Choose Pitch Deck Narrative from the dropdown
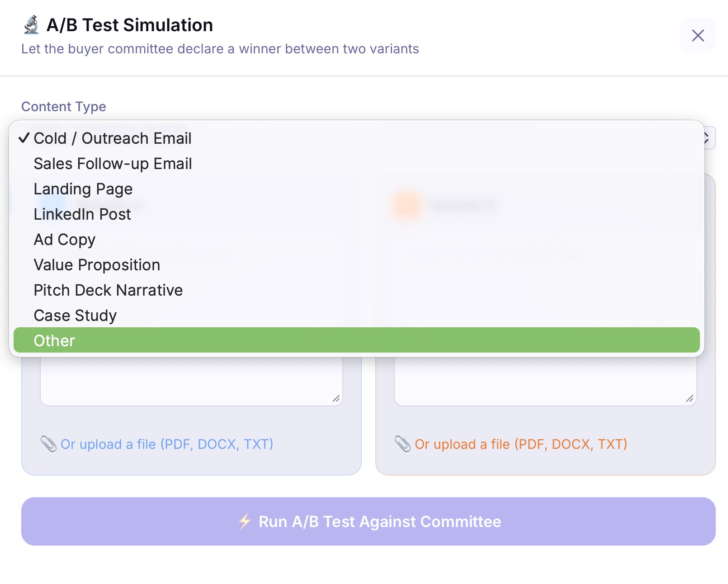Viewport: 728px width, 584px height. coord(108,290)
